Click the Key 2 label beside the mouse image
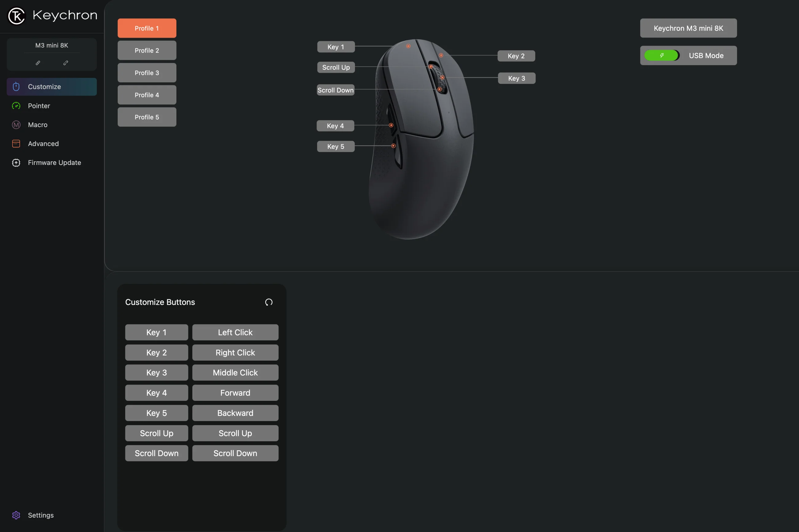This screenshot has height=532, width=799. click(x=516, y=56)
